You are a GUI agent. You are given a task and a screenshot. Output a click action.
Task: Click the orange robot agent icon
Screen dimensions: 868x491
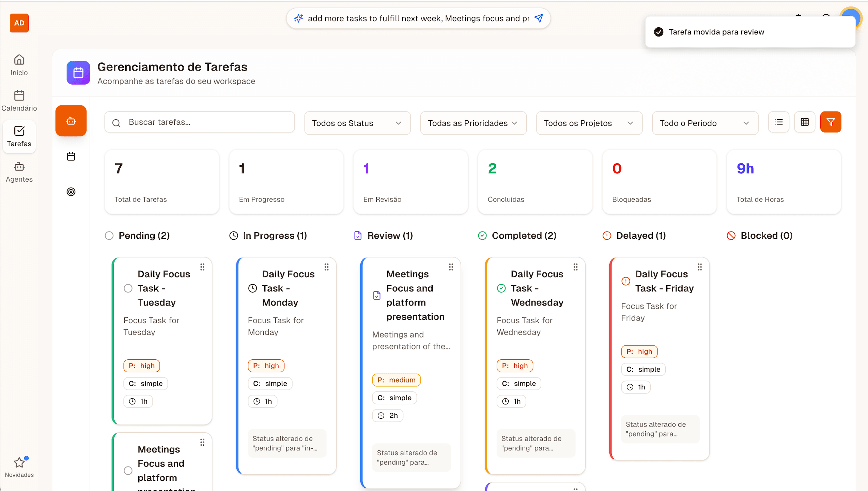[71, 121]
